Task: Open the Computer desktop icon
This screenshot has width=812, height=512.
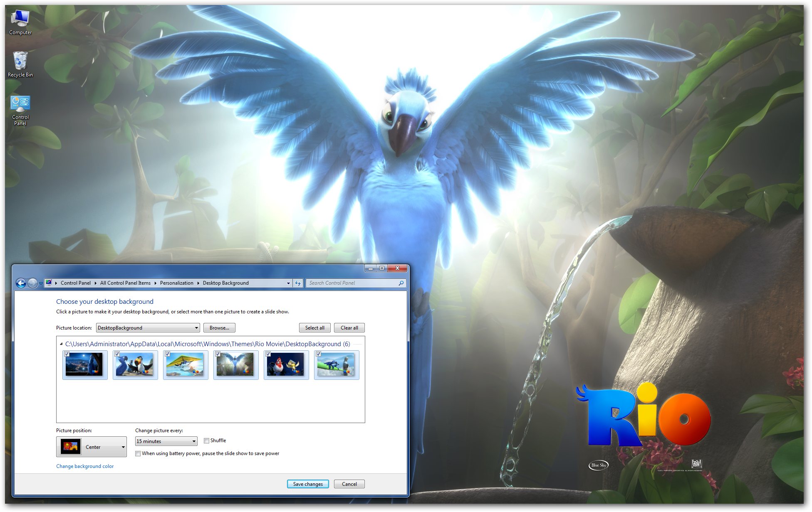Action: pos(20,22)
